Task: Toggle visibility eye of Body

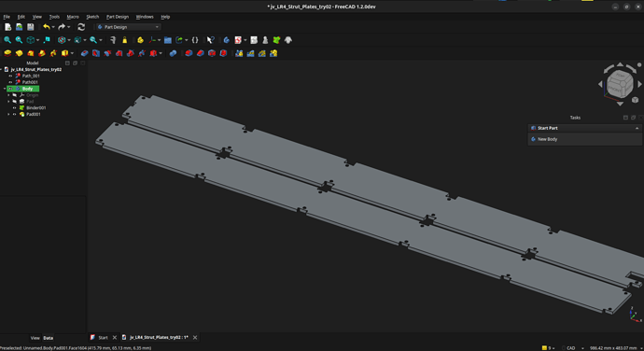Action: [x=10, y=89]
